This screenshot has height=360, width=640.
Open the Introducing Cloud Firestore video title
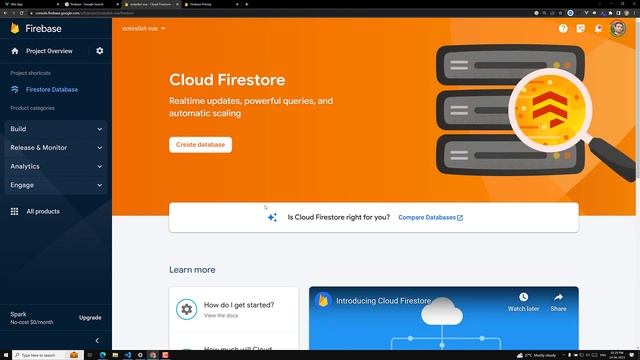[x=384, y=301]
